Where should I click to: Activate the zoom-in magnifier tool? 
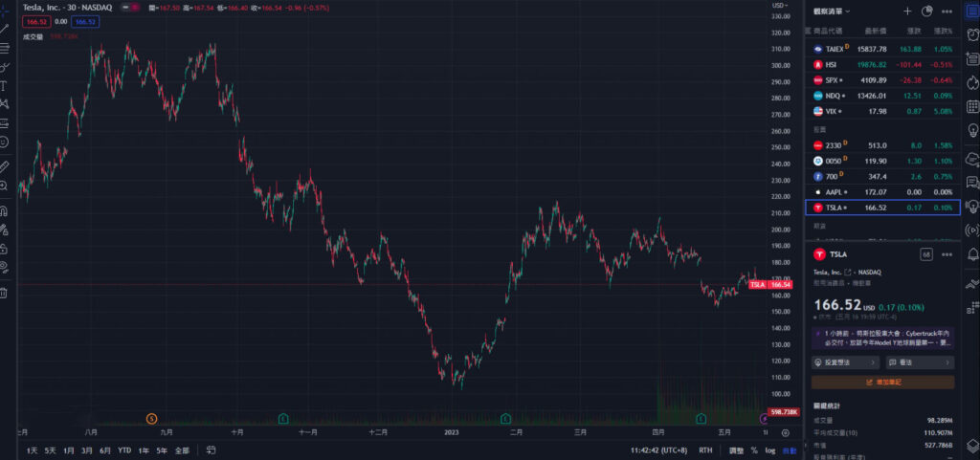point(5,186)
